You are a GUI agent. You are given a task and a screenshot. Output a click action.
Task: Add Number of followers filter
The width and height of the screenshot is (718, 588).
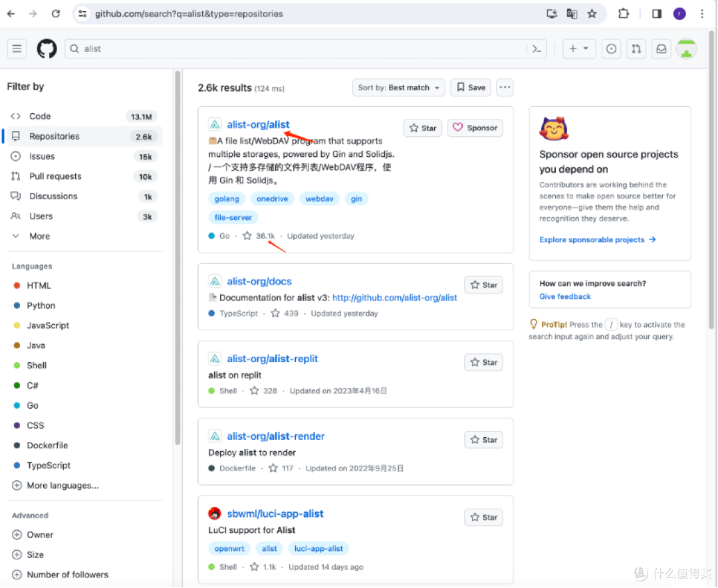click(x=60, y=574)
